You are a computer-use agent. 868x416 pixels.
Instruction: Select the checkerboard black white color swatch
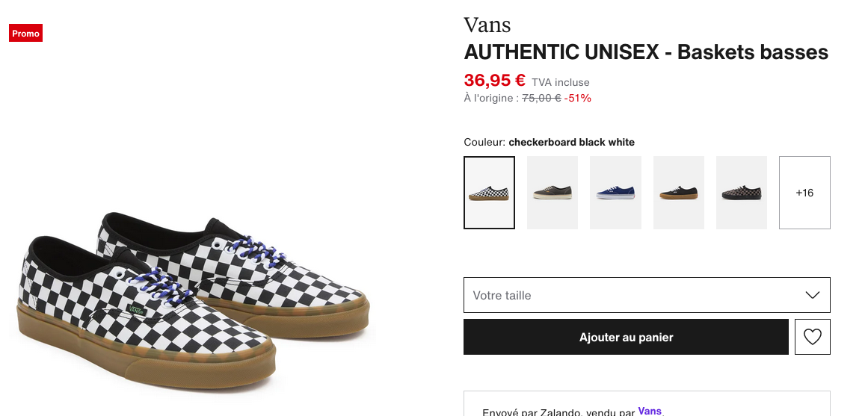(x=489, y=193)
